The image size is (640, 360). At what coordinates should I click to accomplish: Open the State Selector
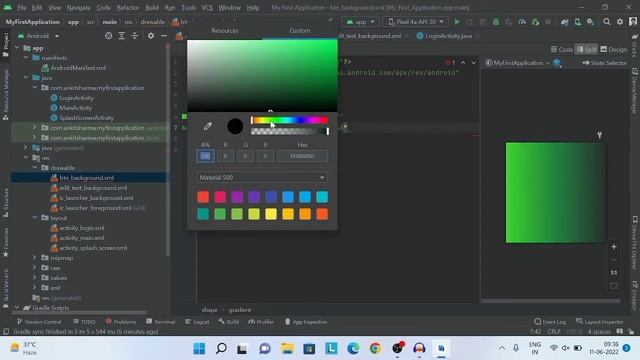pyautogui.click(x=604, y=63)
